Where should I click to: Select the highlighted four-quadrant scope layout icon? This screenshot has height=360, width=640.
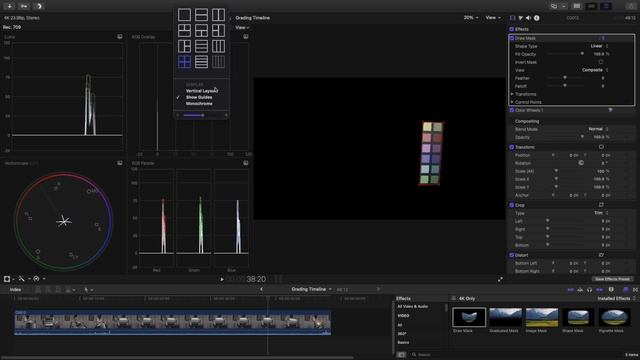pos(184,62)
